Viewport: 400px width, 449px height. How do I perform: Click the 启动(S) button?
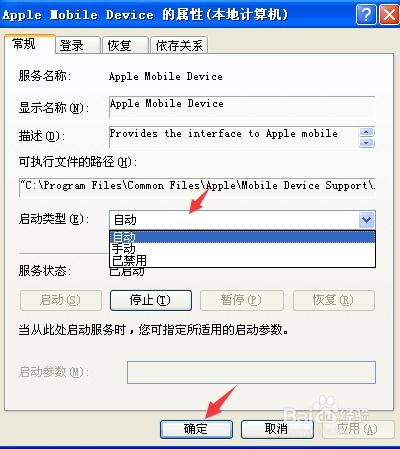click(x=61, y=300)
